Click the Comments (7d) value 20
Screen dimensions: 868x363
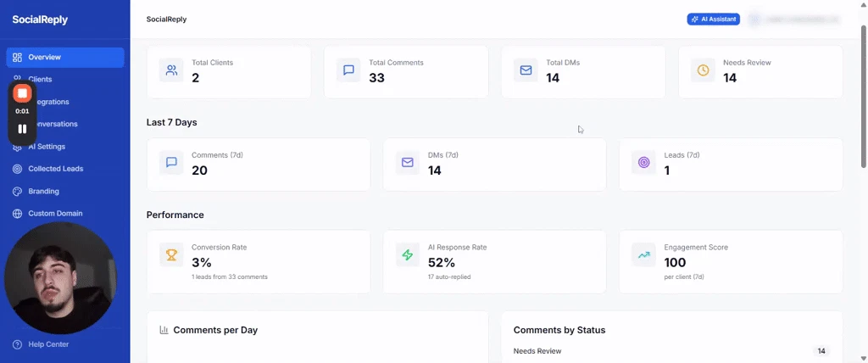pyautogui.click(x=199, y=170)
